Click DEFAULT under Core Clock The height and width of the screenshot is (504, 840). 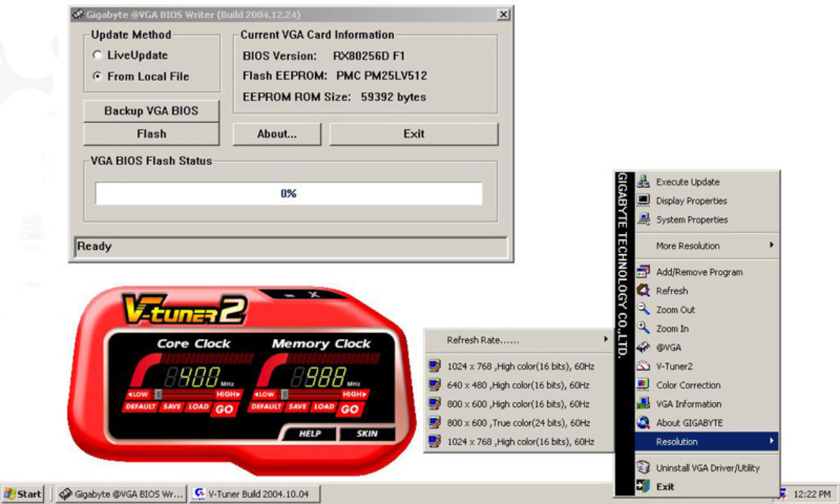140,406
